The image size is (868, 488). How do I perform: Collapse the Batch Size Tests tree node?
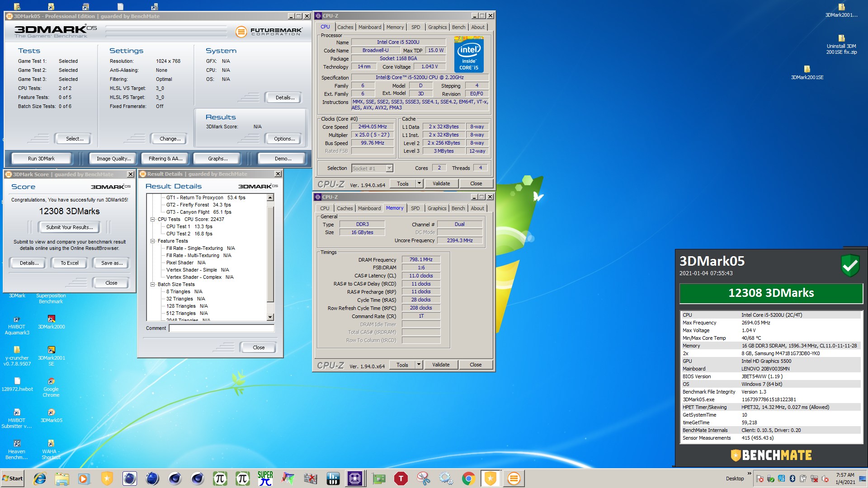click(153, 284)
